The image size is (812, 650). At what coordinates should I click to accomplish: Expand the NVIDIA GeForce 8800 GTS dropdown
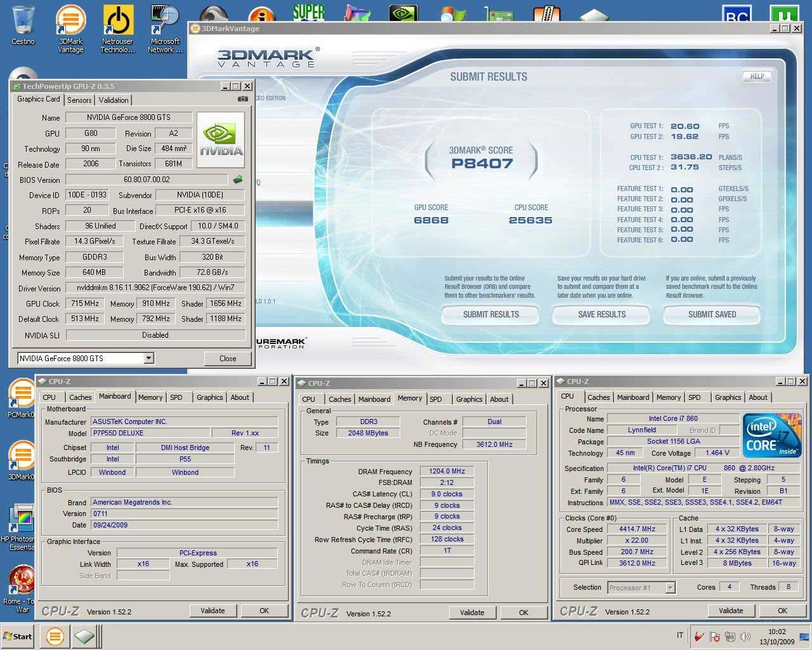click(148, 359)
